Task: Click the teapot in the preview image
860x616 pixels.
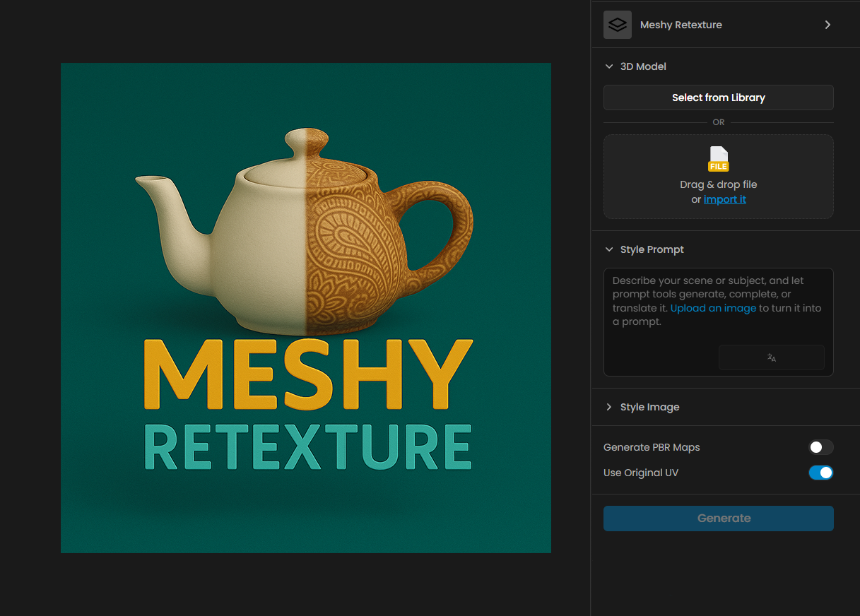Action: [x=304, y=233]
